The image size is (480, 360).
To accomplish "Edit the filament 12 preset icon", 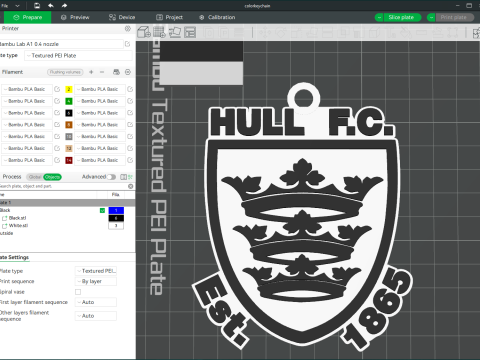I will click(130, 148).
